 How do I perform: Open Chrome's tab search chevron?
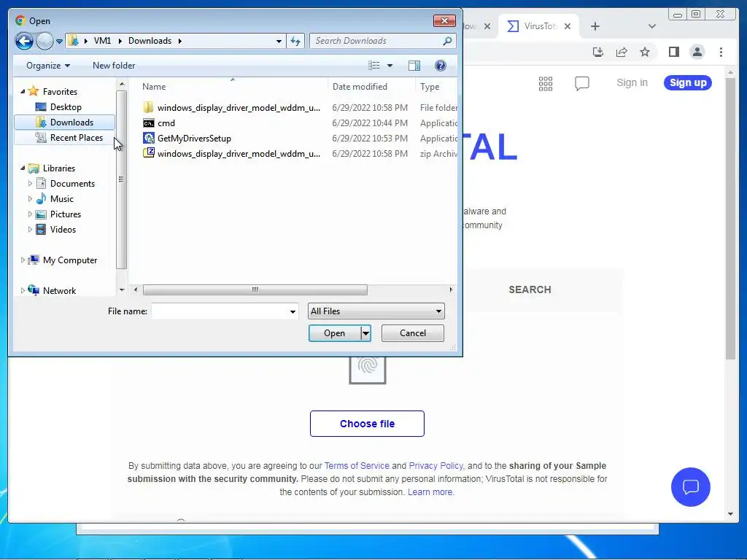pos(652,26)
